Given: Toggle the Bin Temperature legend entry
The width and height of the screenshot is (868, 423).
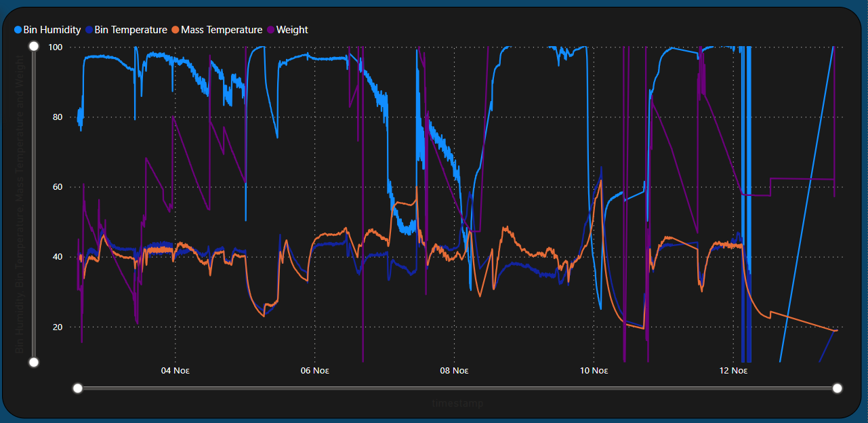Looking at the screenshot, I should tap(126, 30).
